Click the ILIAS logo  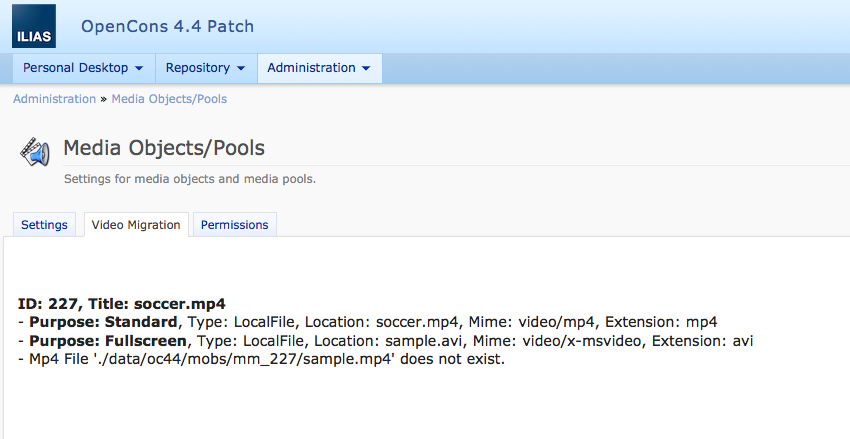coord(34,25)
